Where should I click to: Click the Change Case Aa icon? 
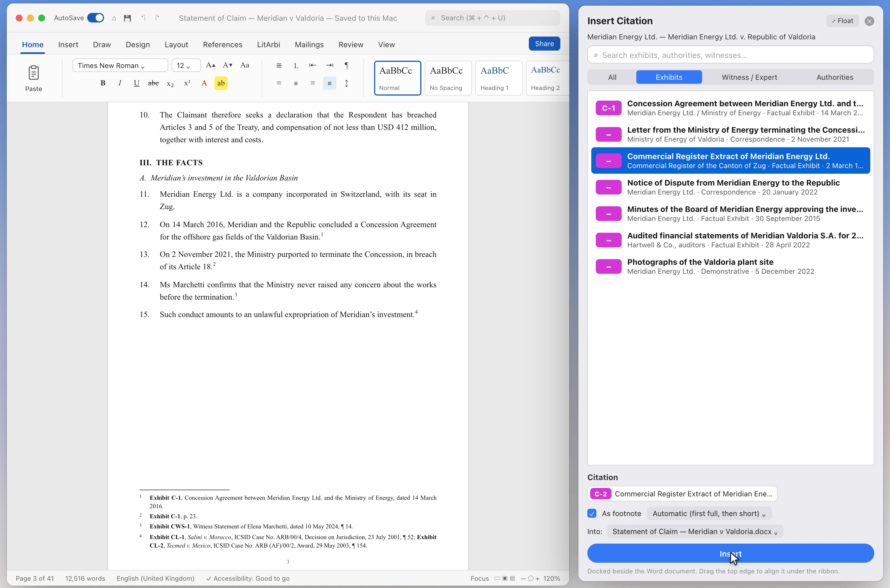pyautogui.click(x=245, y=65)
